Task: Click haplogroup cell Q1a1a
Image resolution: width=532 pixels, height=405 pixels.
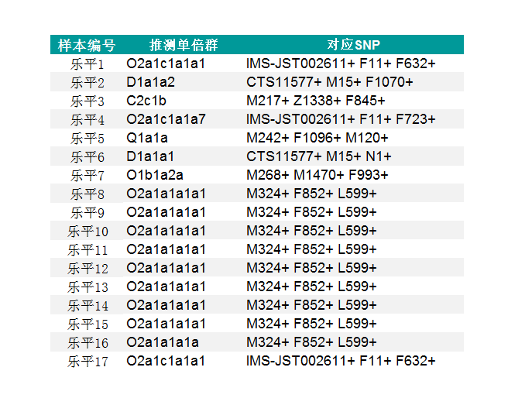Action: tap(147, 138)
